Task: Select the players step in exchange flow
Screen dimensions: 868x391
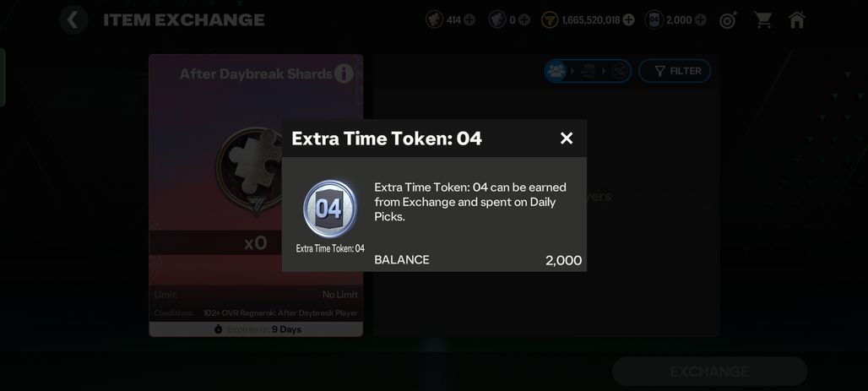Action: point(556,71)
